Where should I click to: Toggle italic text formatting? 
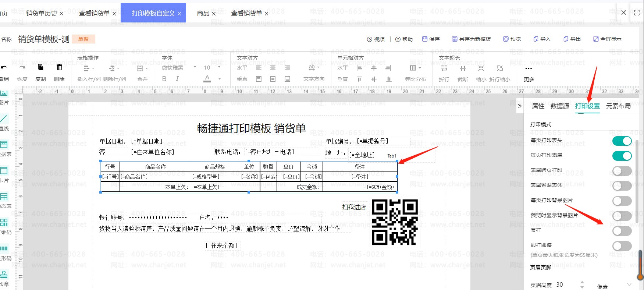pyautogui.click(x=177, y=79)
